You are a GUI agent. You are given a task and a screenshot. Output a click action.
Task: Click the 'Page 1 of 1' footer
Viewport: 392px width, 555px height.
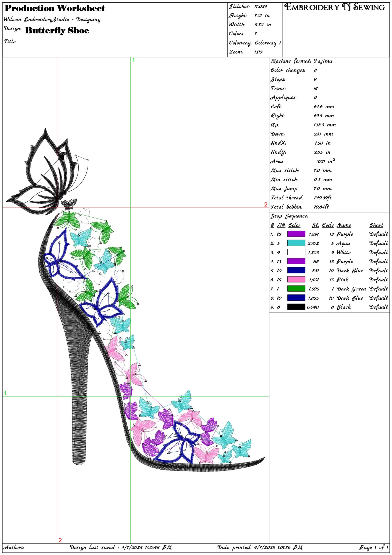pyautogui.click(x=374, y=547)
